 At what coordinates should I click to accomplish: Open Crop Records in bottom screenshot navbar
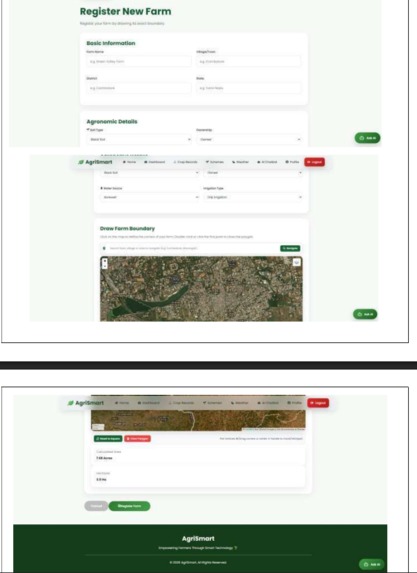[181, 403]
